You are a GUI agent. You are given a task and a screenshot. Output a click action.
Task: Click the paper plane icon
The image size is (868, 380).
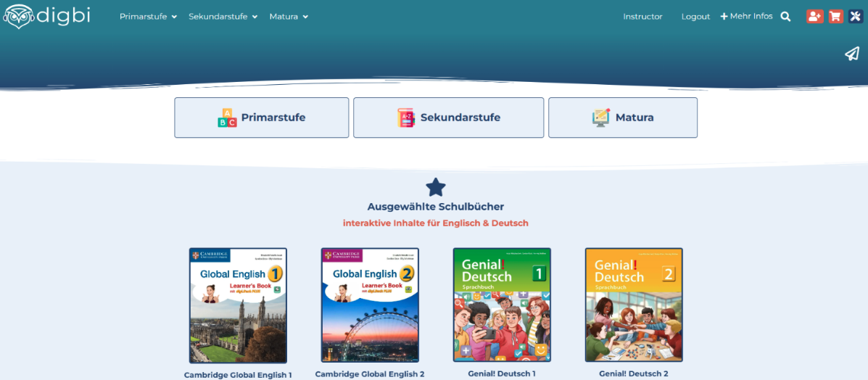[x=852, y=54]
